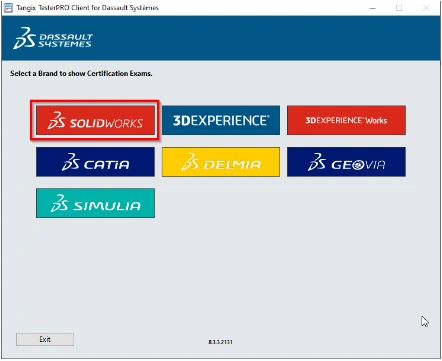Click the window title 'Tangix TesterPRO Client' text

click(x=88, y=8)
